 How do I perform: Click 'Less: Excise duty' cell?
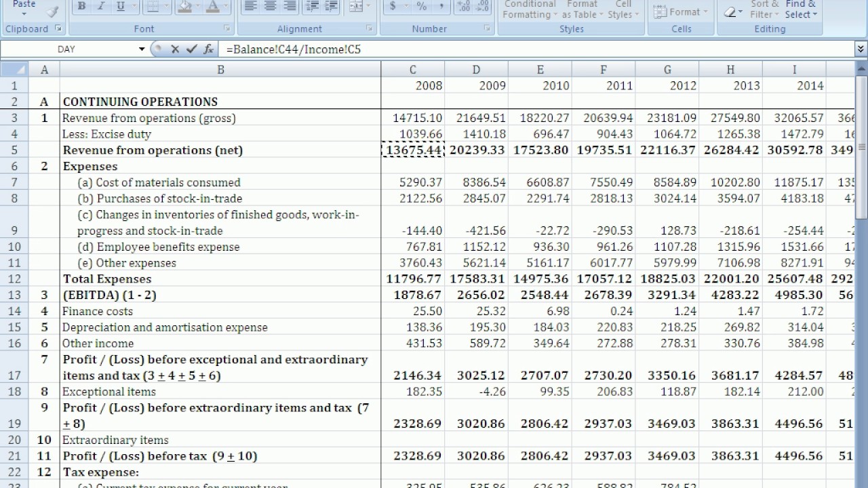click(x=220, y=134)
